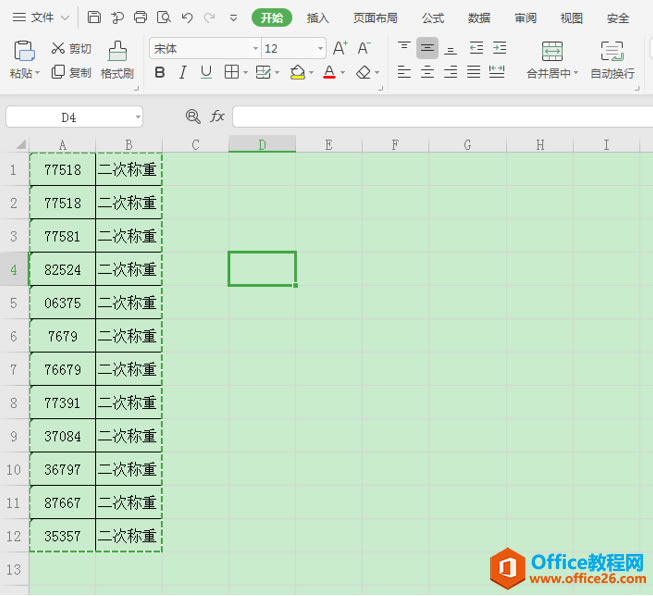Decrease font size with A- icon

point(364,48)
